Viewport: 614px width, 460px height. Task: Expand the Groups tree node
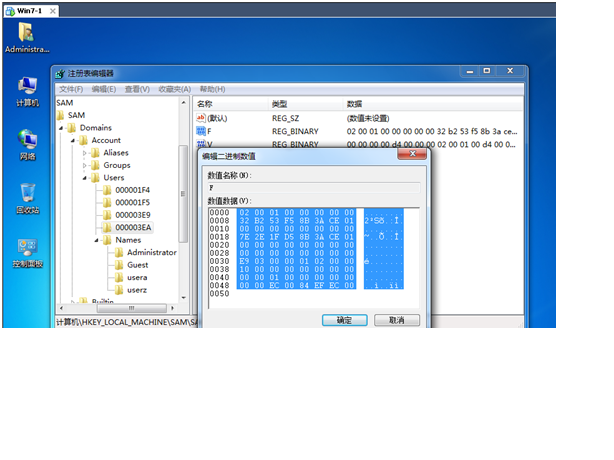85,166
